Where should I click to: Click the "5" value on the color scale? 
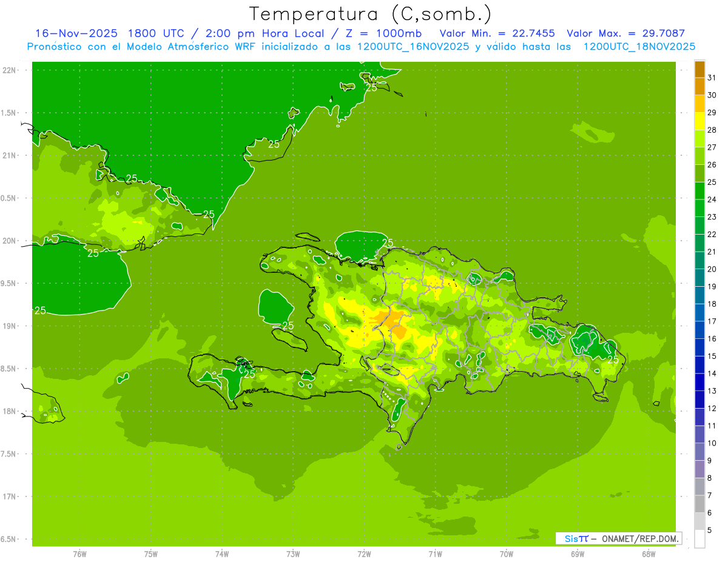click(710, 530)
